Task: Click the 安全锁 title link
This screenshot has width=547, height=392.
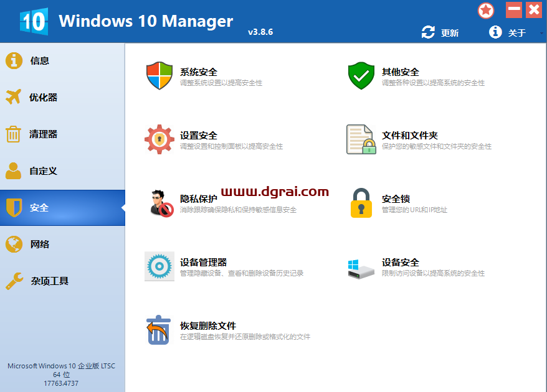Action: [396, 199]
